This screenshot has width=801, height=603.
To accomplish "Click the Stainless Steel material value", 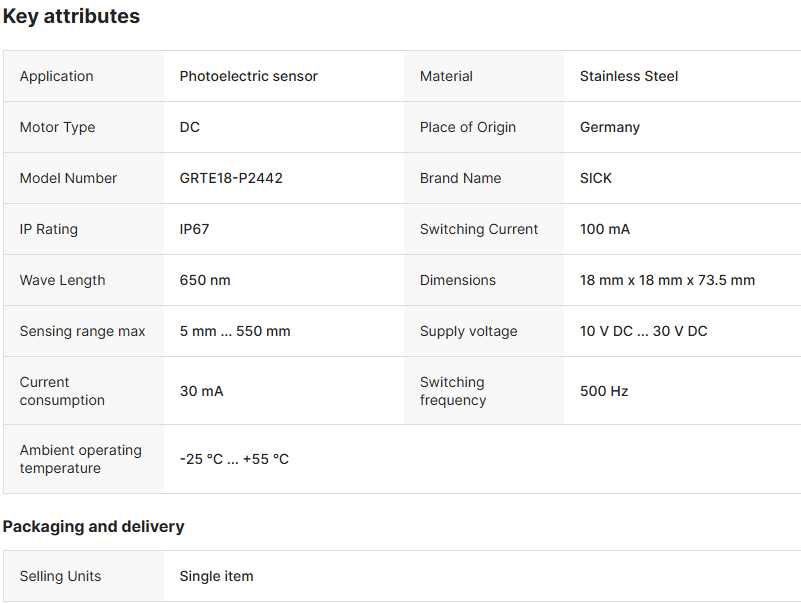I will (628, 76).
